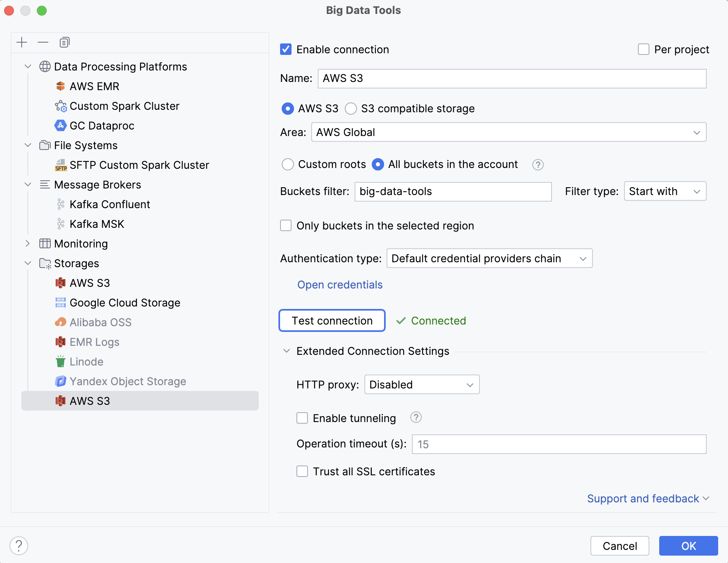Select the Alibaba OSS storage icon
Screen dimensions: 728x563
pyautogui.click(x=61, y=322)
